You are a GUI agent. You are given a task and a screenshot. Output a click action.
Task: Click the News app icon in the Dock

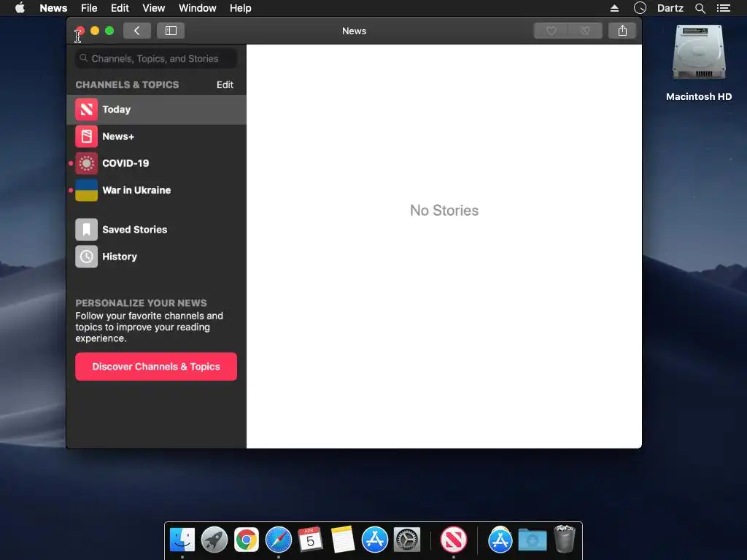coord(454,540)
